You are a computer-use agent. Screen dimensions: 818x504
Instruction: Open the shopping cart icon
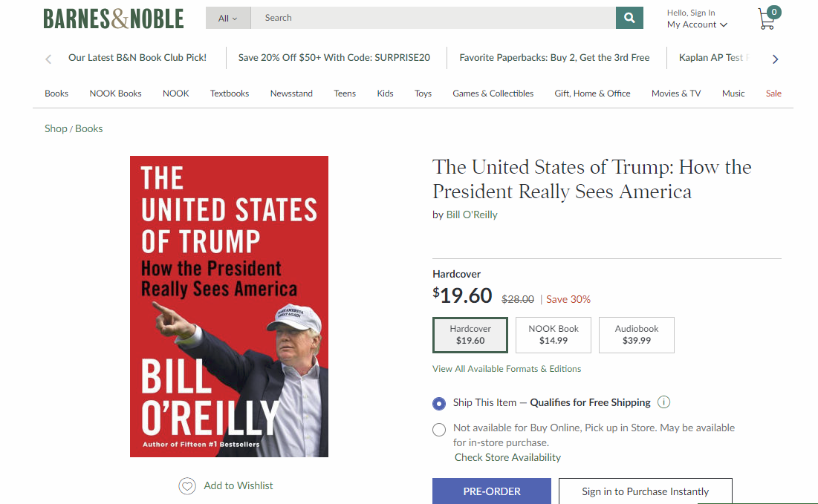(767, 19)
